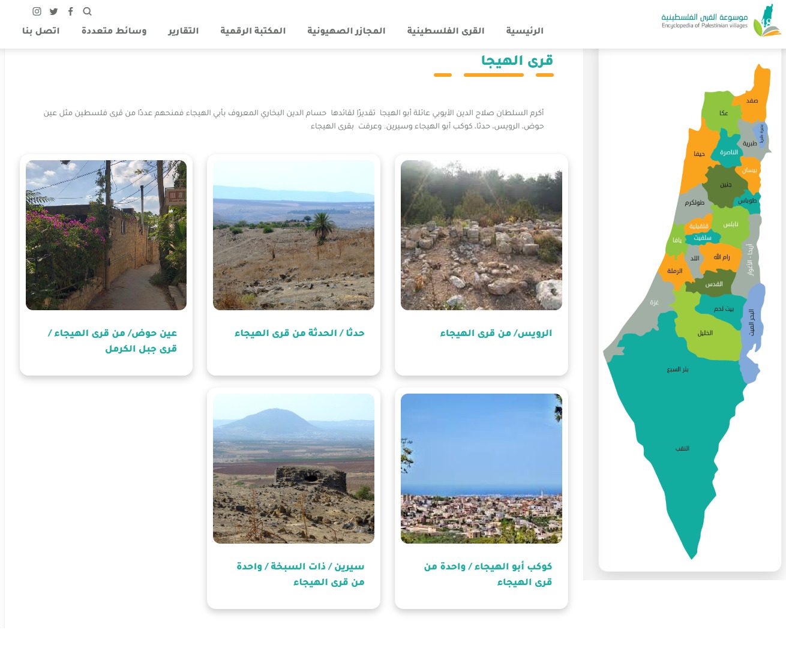Open the عين حوض village article link
Screen dimensions: 786x672
(x=106, y=341)
